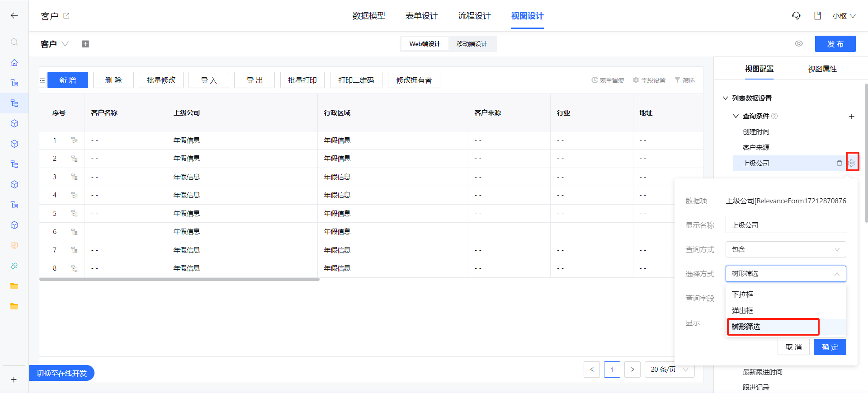Select Web端设计 mode
868x393 pixels.
(x=425, y=44)
